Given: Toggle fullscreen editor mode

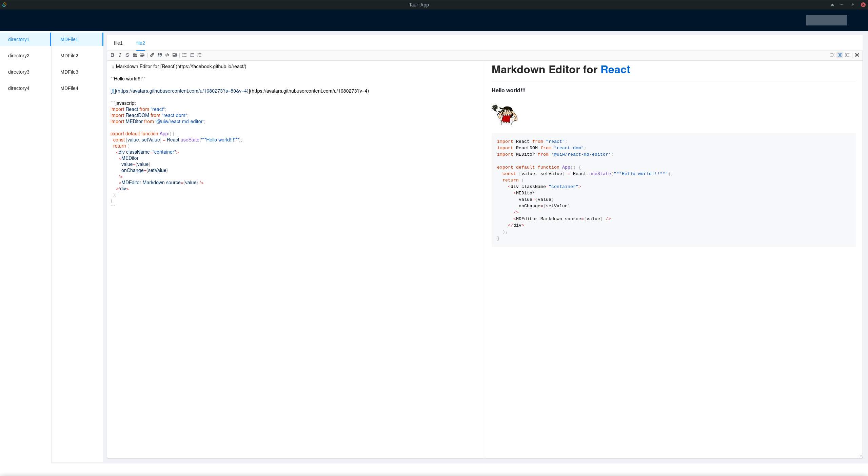Looking at the screenshot, I should pos(857,55).
